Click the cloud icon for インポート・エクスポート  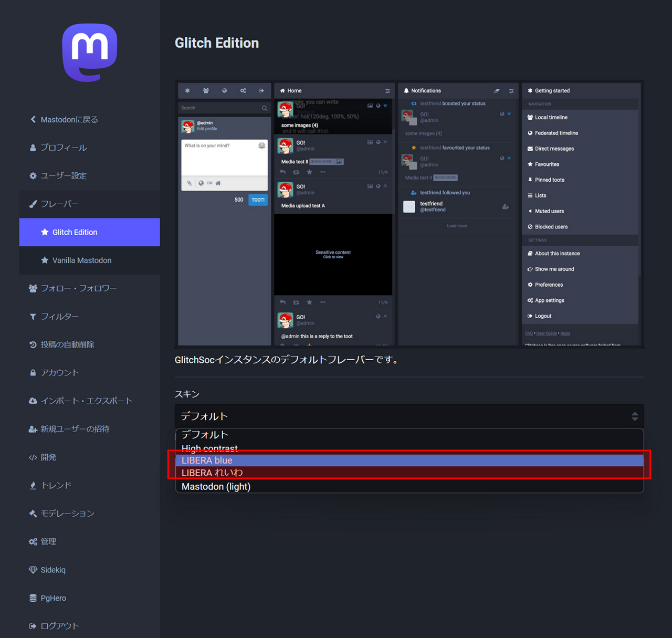click(x=33, y=401)
